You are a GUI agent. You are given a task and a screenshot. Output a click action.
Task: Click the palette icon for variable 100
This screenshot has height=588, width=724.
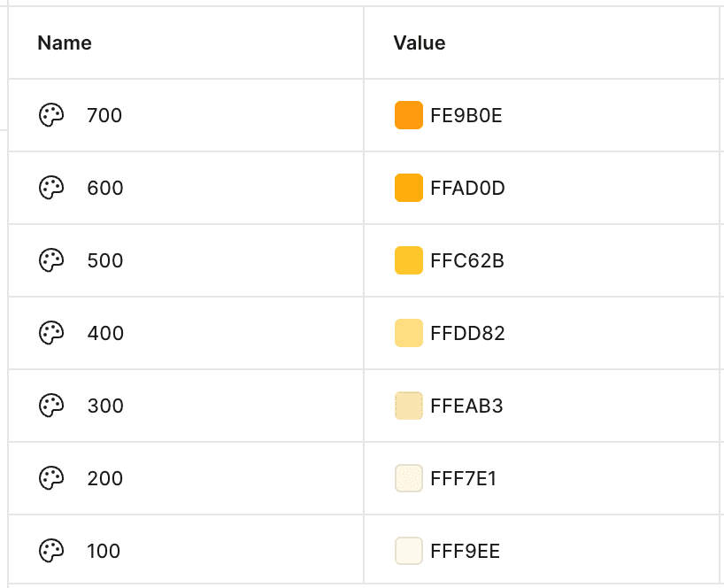(51, 550)
